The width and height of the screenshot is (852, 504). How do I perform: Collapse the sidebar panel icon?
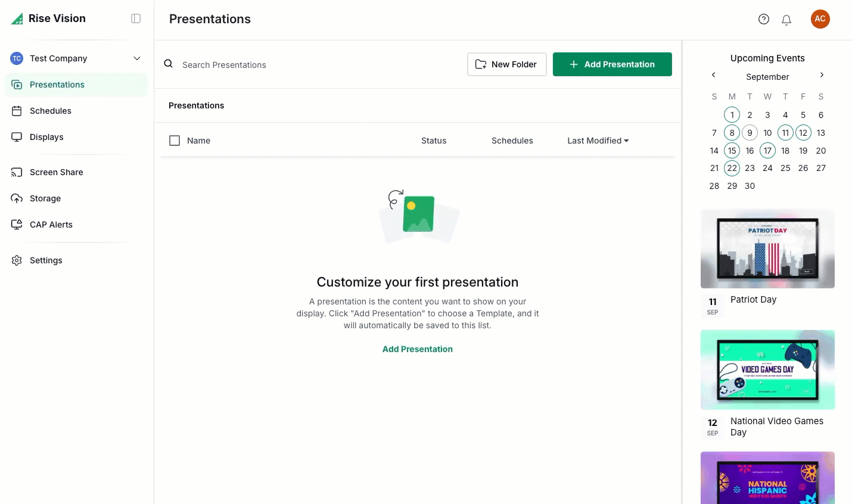coord(136,18)
